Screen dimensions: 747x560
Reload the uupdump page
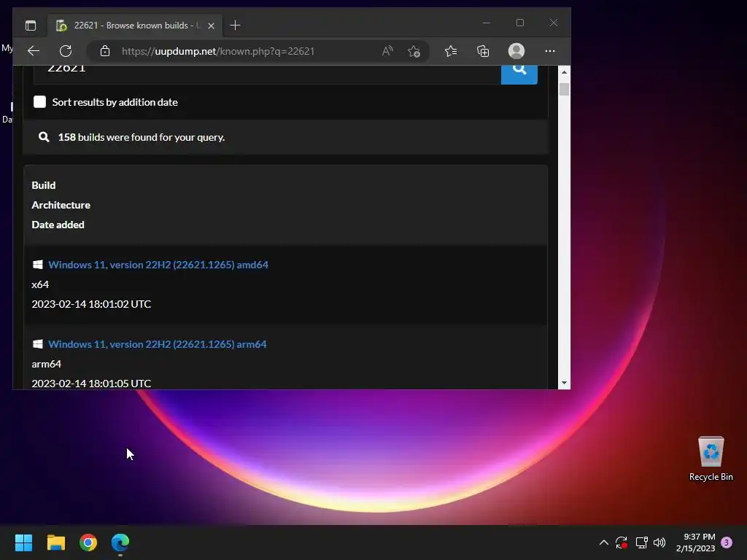tap(66, 51)
